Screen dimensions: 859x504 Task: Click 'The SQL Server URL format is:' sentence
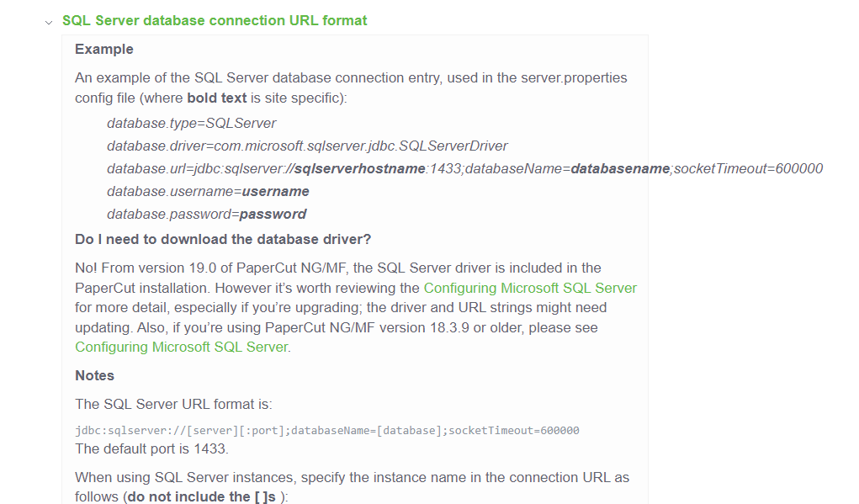click(173, 405)
